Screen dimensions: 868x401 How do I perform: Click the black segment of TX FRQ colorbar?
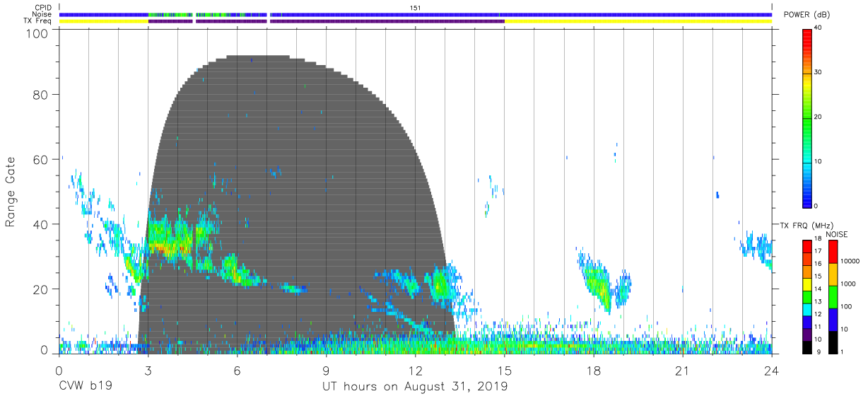tap(807, 347)
